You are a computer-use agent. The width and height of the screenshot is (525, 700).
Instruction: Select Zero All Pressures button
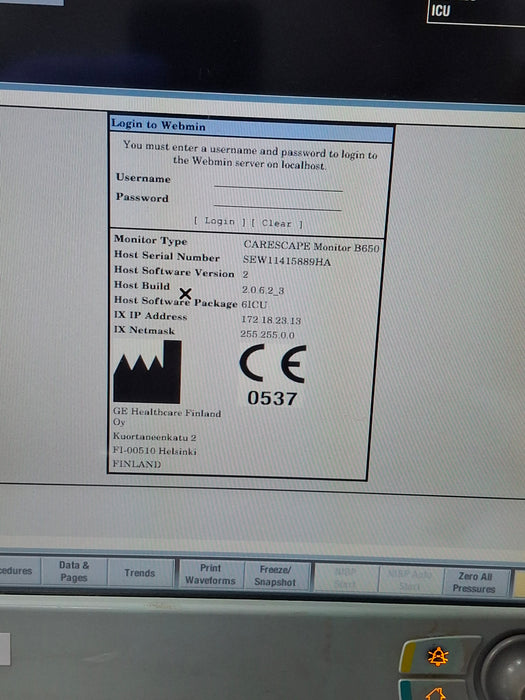(x=475, y=583)
